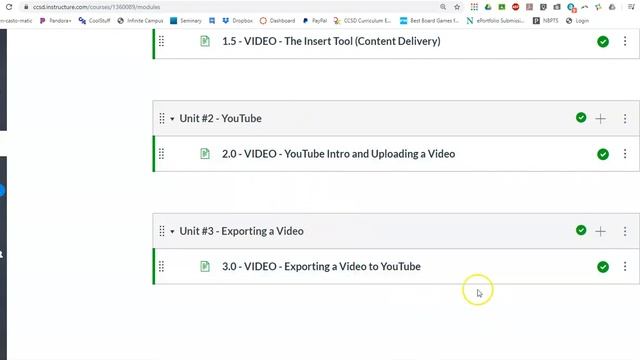Toggle published status of Unit #2 module
Screen dimensions: 640x360
tap(581, 118)
